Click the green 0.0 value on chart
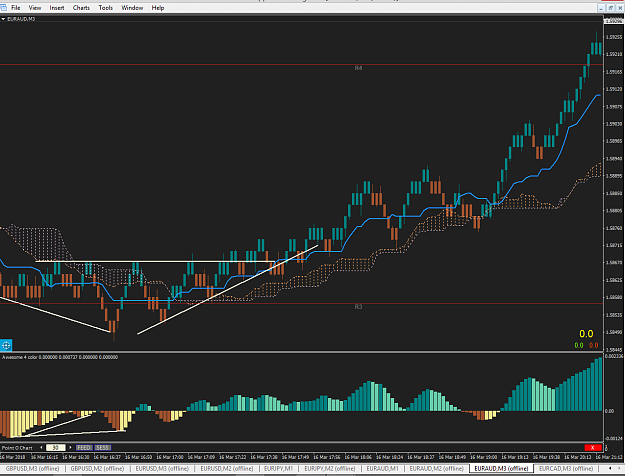Viewport: 625px width, 476px height. click(579, 345)
